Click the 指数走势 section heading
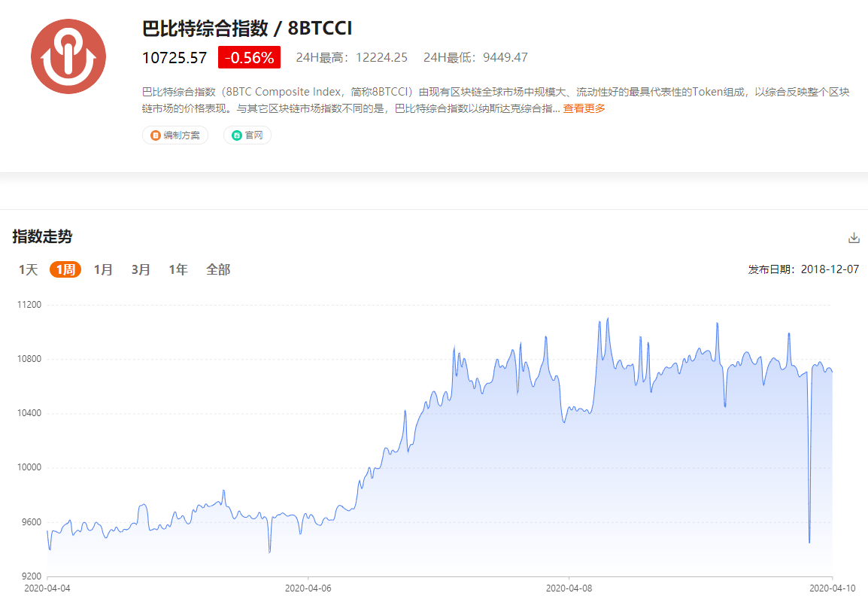This screenshot has height=602, width=868. click(43, 236)
